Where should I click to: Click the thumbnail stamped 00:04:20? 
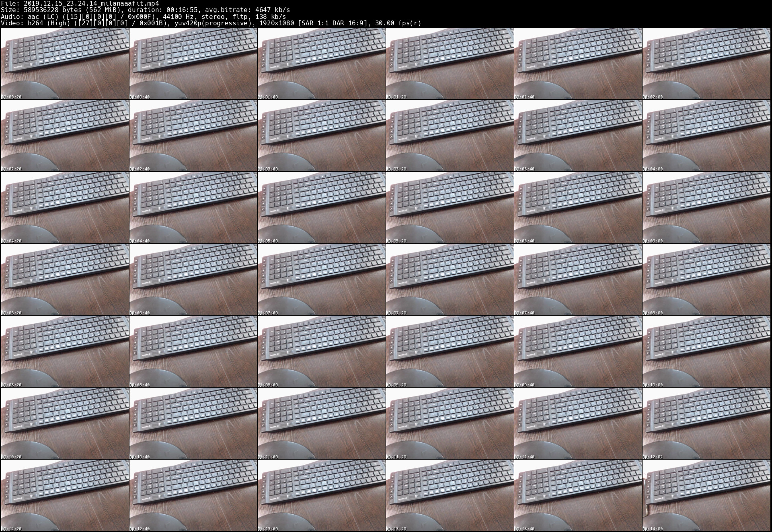pos(65,207)
